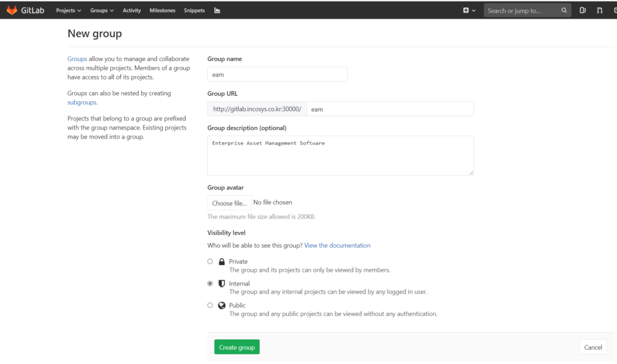The image size is (617, 364).
Task: Click the GitLab fox logo
Action: tap(11, 10)
